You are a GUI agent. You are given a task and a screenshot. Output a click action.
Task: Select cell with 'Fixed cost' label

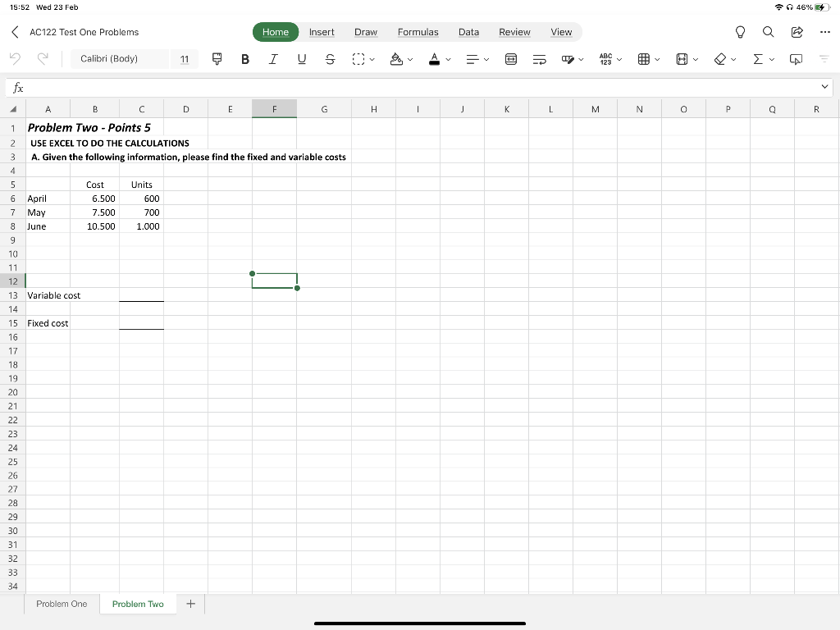click(48, 323)
